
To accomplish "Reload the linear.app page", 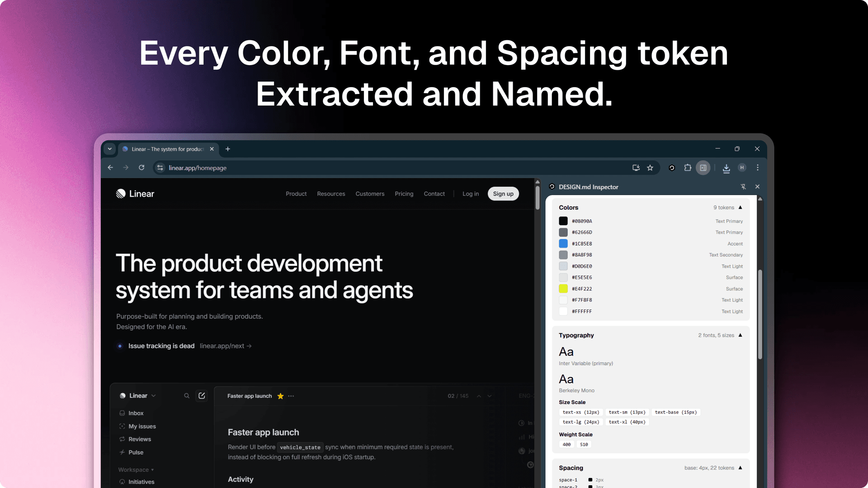I will coord(142,168).
